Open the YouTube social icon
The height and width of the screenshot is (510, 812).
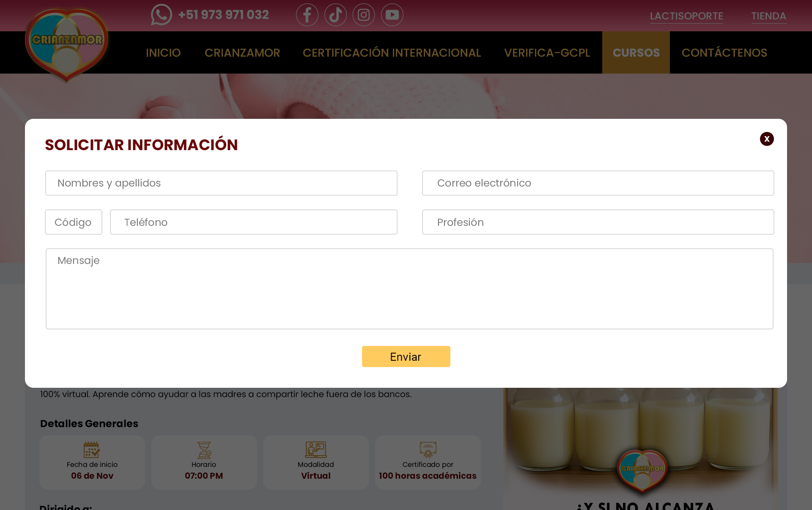[x=392, y=15]
